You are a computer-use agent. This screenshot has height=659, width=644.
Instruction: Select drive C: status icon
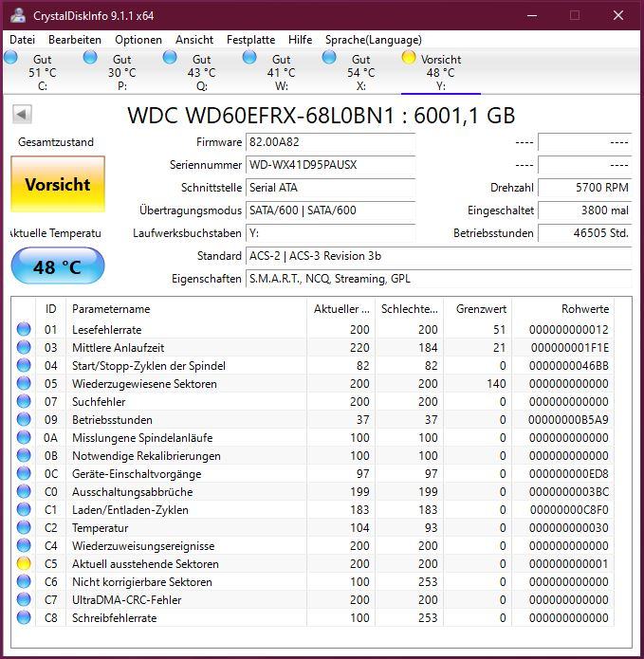10,57
